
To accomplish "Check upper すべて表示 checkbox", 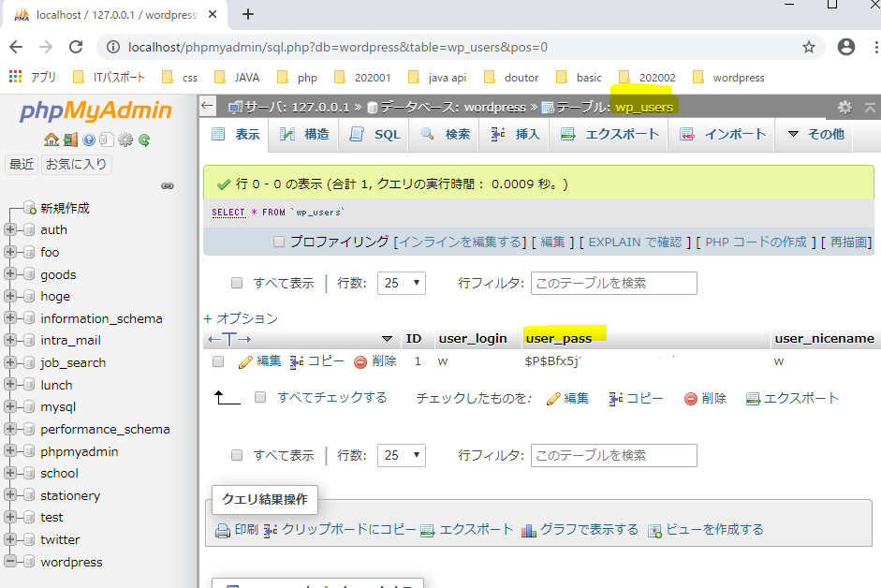I will (x=237, y=283).
